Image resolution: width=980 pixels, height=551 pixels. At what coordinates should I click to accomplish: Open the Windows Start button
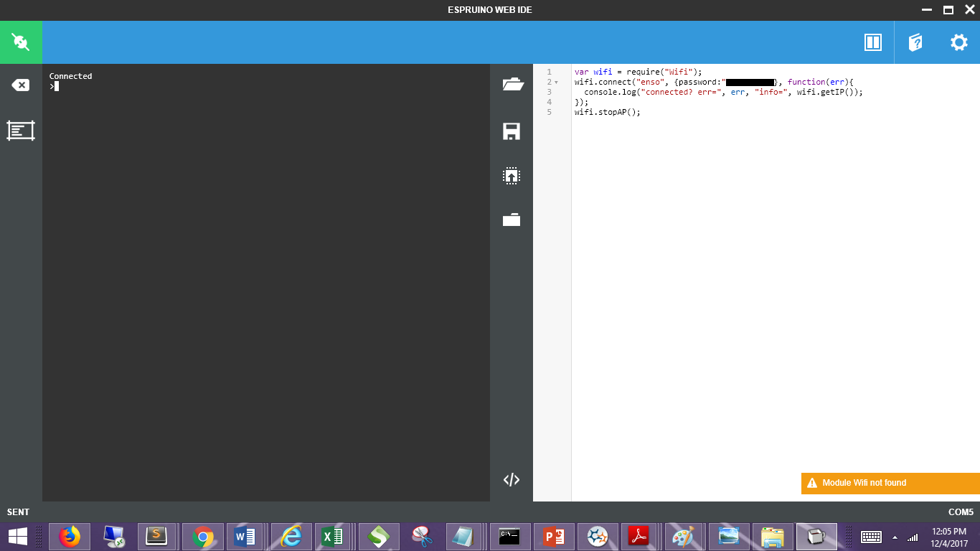click(x=17, y=537)
